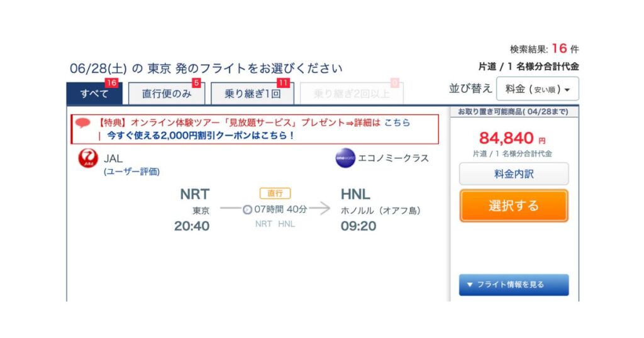This screenshot has height=338, width=644.
Task: Click the 5 badge on 直行便のみ tab
Action: point(196,83)
